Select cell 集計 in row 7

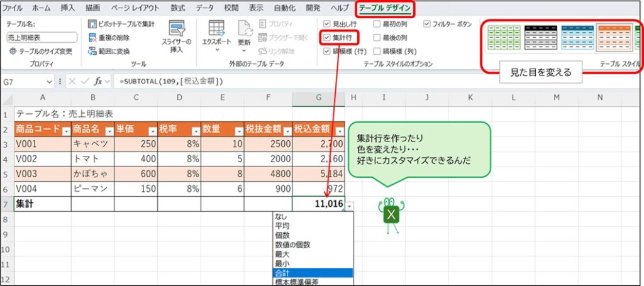(x=42, y=204)
